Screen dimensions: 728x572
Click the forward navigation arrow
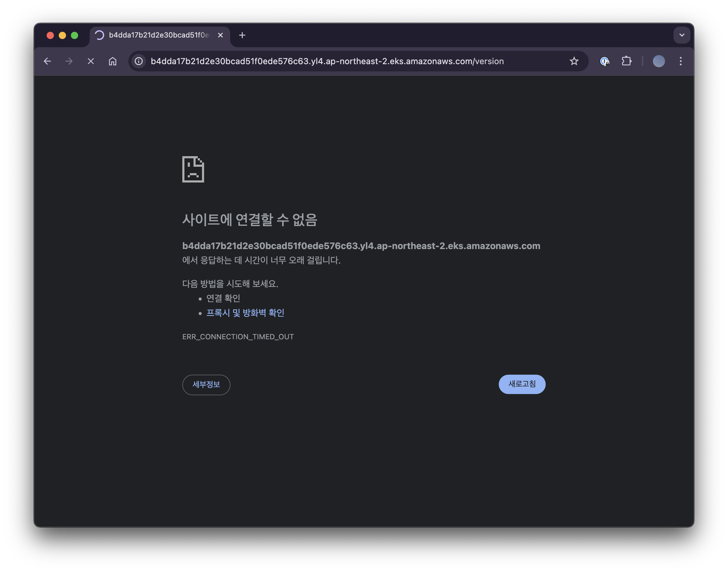tap(69, 61)
